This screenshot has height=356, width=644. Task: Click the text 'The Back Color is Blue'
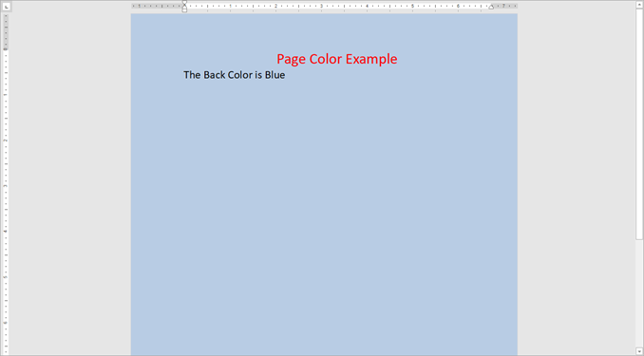[x=234, y=75]
